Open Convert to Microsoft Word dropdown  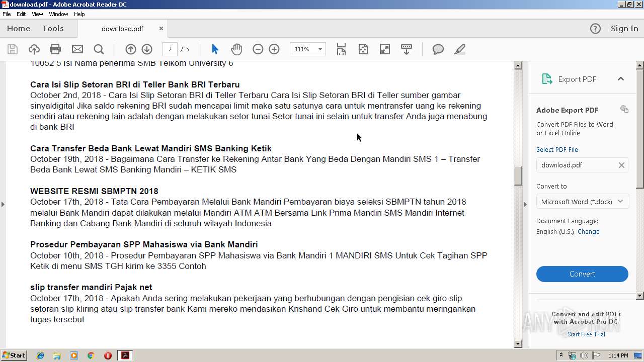[582, 202]
